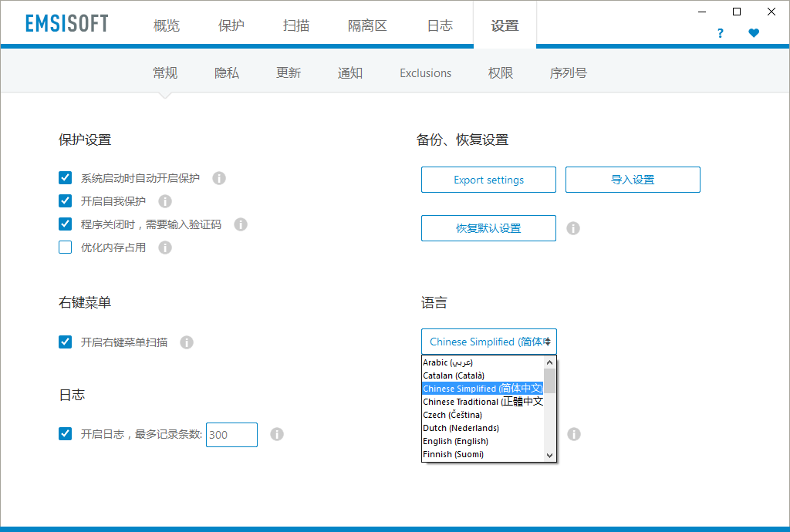790x532 pixels.
Task: Click the 导入设置 button
Action: point(633,180)
